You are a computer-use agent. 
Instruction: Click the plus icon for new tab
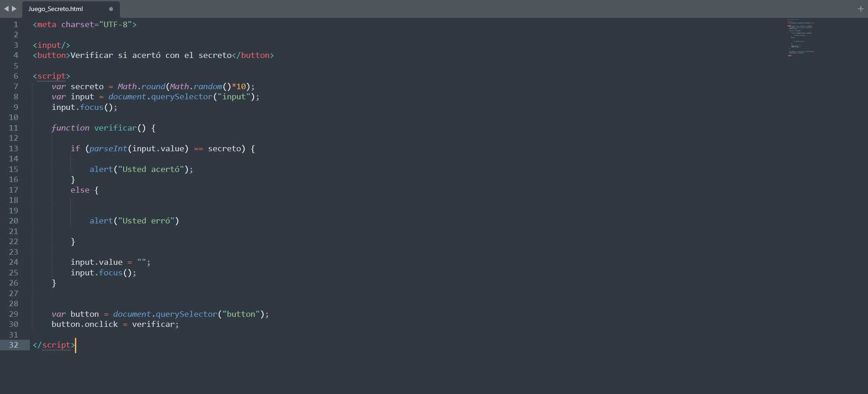click(861, 9)
